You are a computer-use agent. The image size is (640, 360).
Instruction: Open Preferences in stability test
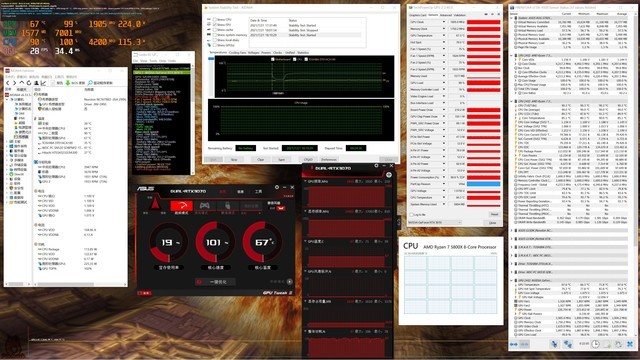pos(329,160)
